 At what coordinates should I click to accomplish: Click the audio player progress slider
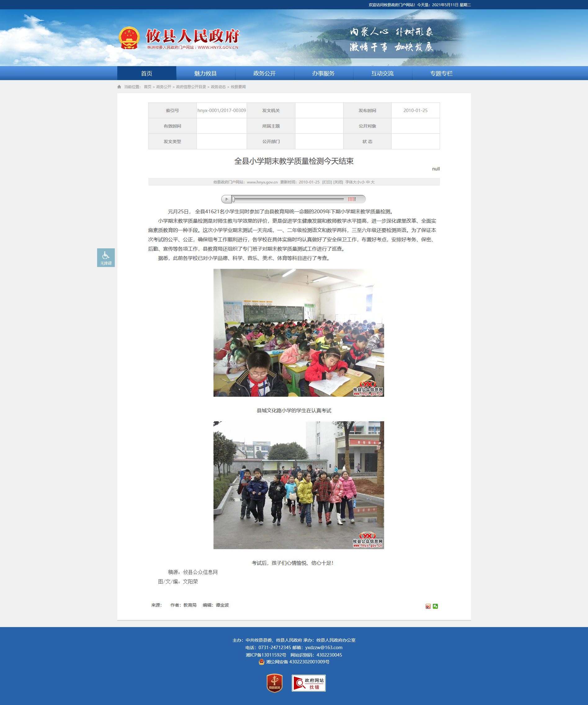pos(289,199)
